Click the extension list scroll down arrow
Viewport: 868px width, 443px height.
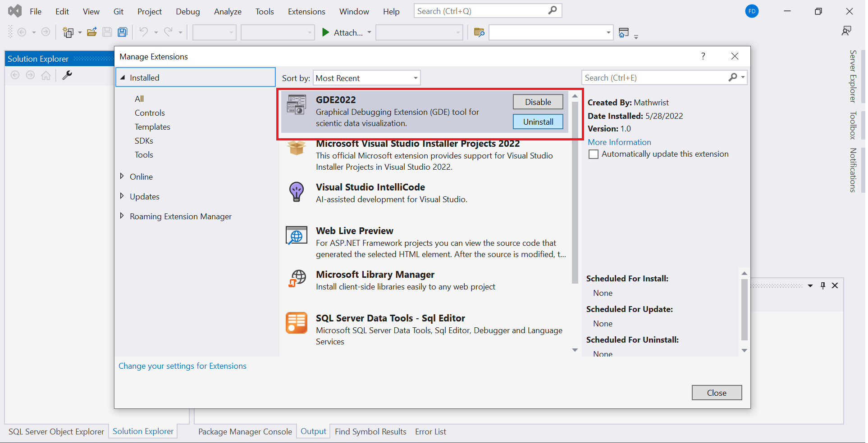coord(575,350)
